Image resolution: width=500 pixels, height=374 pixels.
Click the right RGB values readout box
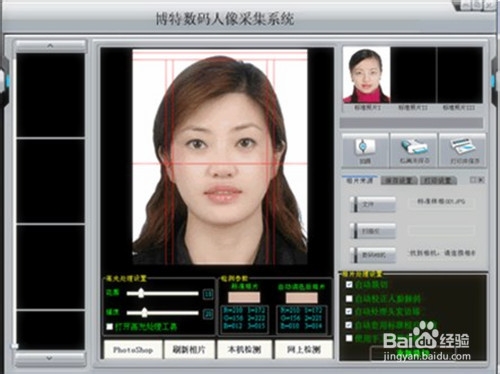[x=302, y=319]
